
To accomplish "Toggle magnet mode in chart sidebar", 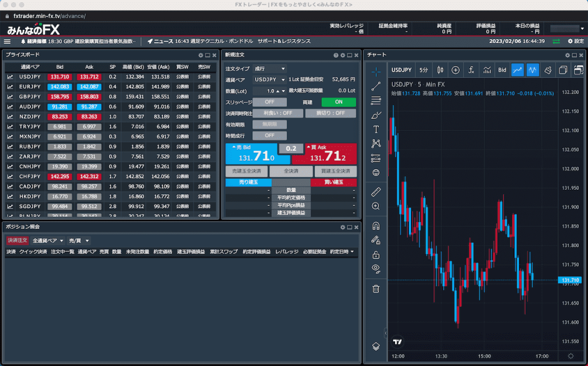I will (x=376, y=225).
